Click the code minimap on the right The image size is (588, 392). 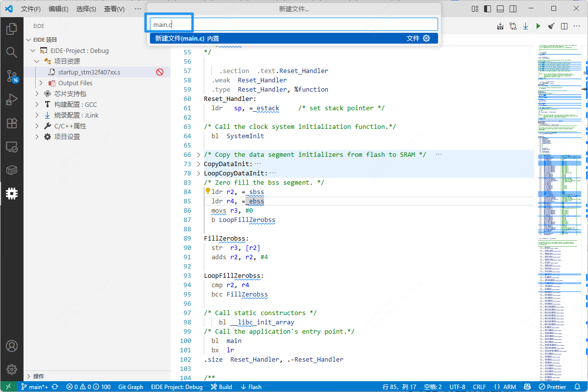[559, 196]
